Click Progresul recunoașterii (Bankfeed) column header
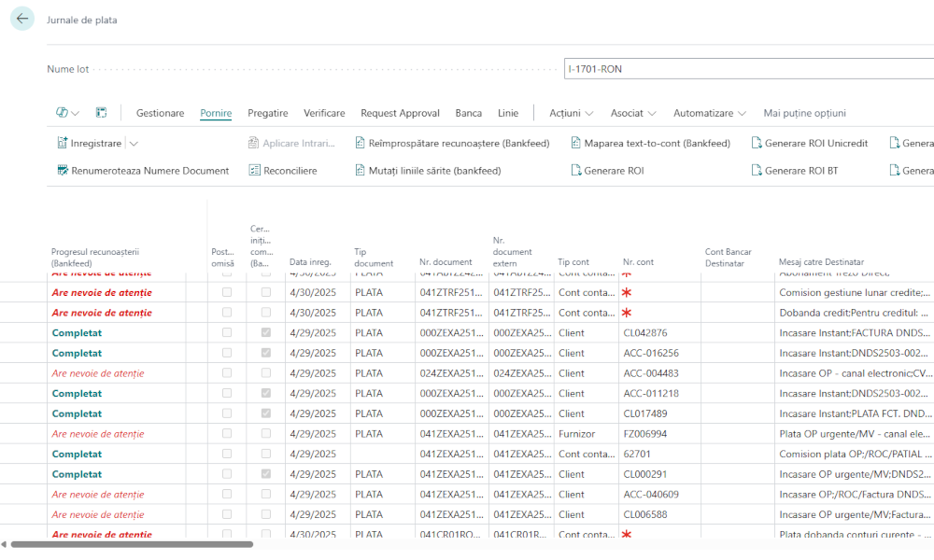The image size is (934, 560). click(94, 257)
